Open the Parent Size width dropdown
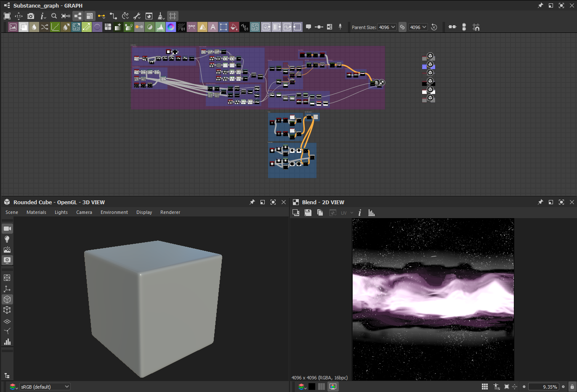The width and height of the screenshot is (577, 392). [x=387, y=27]
